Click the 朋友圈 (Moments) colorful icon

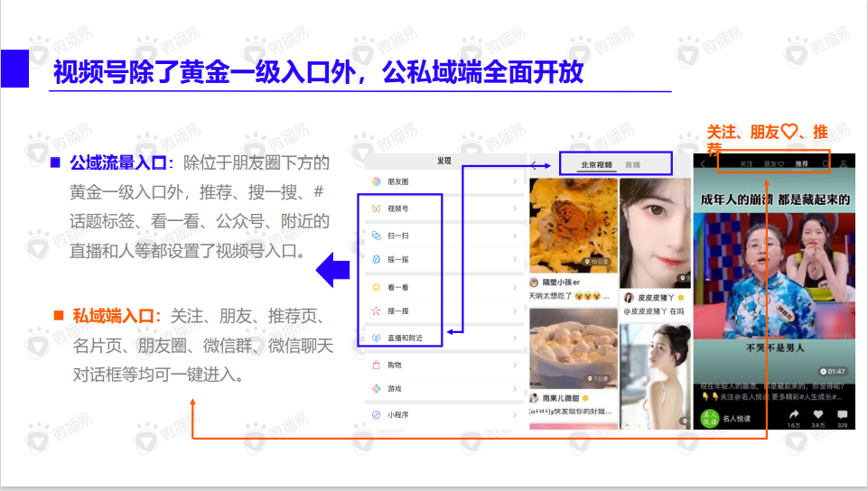tap(377, 181)
